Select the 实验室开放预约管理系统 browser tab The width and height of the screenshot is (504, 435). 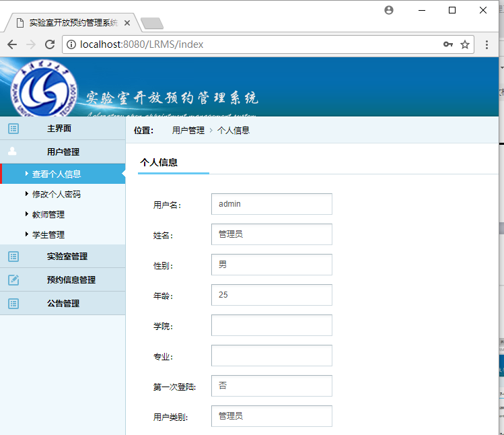coord(73,23)
